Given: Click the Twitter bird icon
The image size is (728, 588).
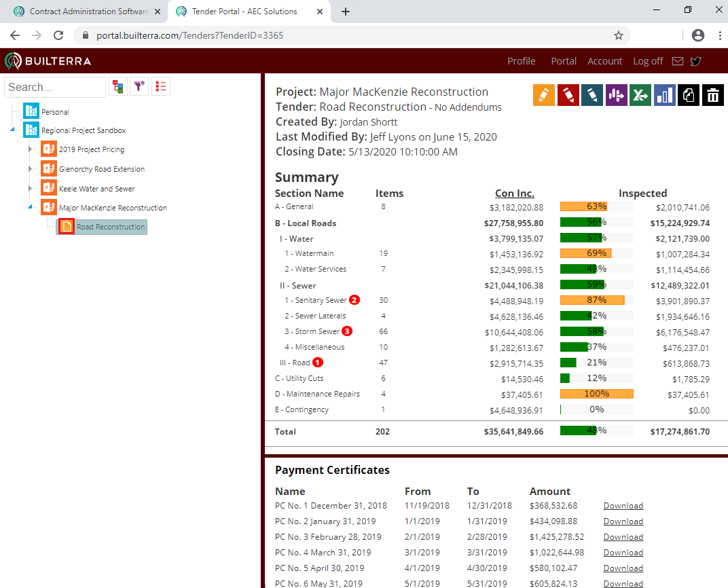Looking at the screenshot, I should [x=695, y=61].
